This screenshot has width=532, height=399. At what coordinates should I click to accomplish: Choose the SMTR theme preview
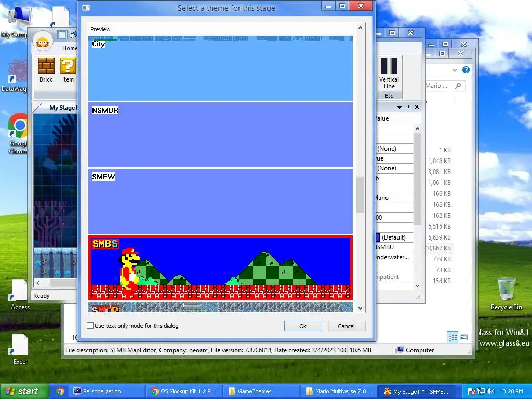[220, 307]
